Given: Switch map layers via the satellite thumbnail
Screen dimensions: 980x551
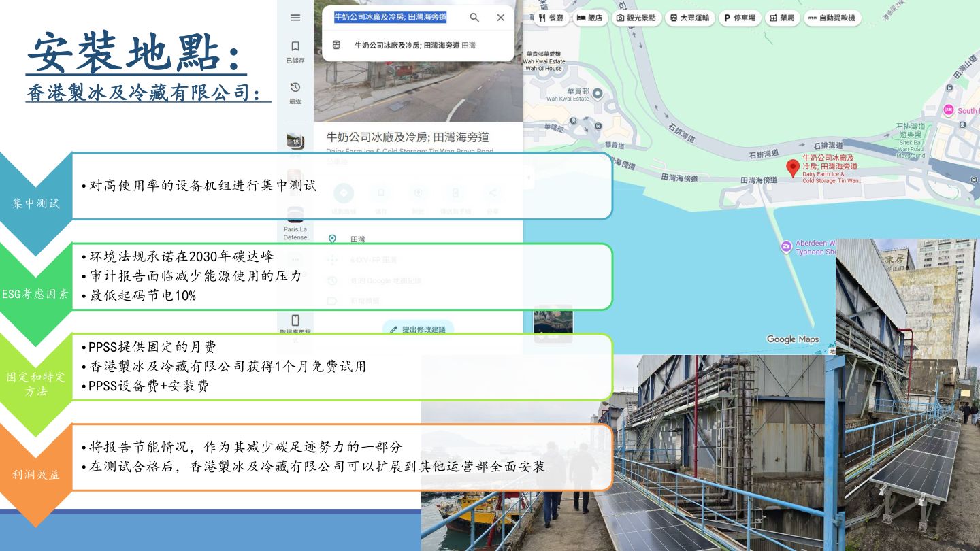Looking at the screenshot, I should tap(553, 324).
